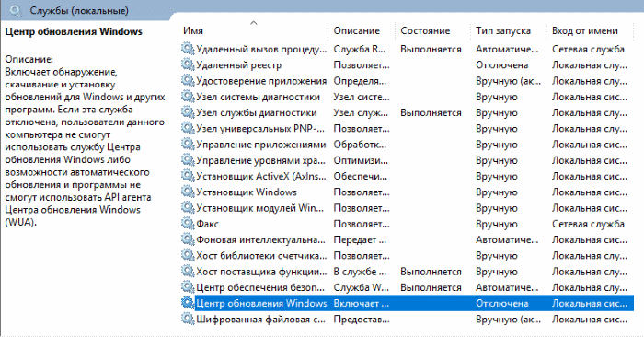Image resolution: width=644 pixels, height=337 pixels.
Task: Click gear icon beside Установщик Windows
Action: pos(188,192)
